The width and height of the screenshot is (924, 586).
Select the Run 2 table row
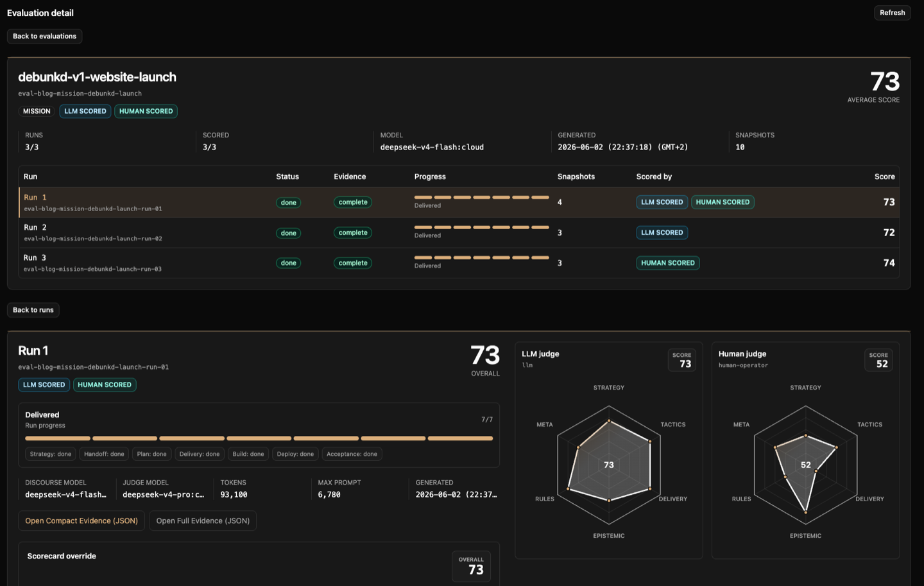pos(459,232)
